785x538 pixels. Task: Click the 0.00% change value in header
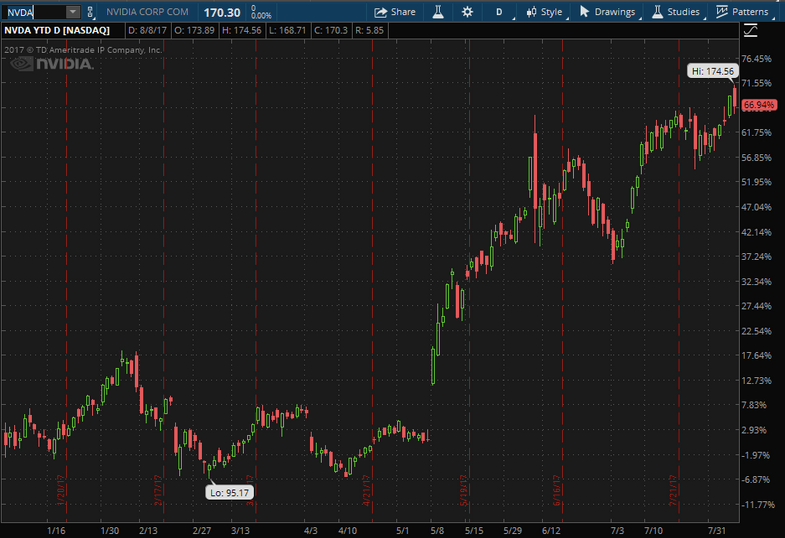pyautogui.click(x=261, y=16)
